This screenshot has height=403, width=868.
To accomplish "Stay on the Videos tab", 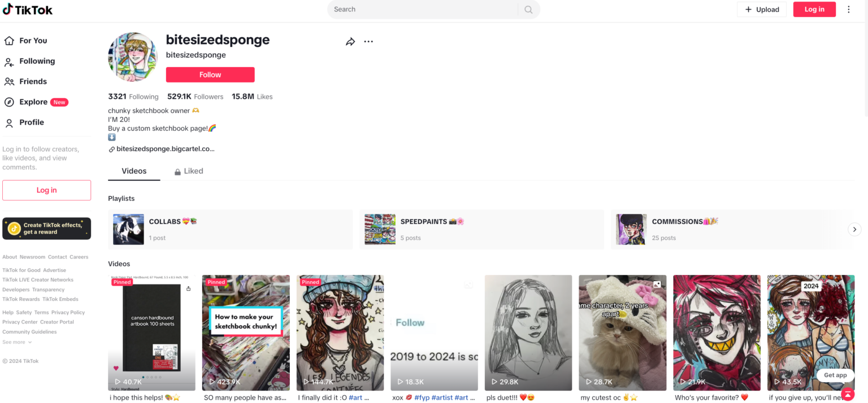I will 134,170.
